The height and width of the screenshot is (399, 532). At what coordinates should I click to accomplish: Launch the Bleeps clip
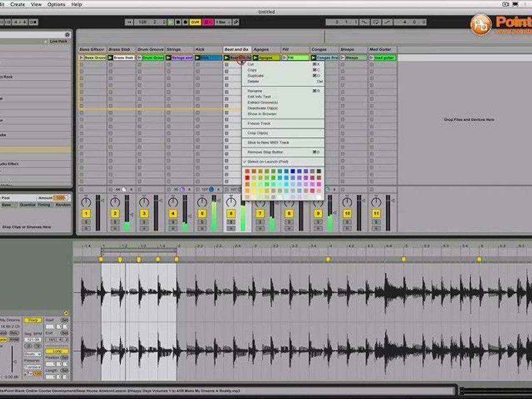[x=342, y=58]
